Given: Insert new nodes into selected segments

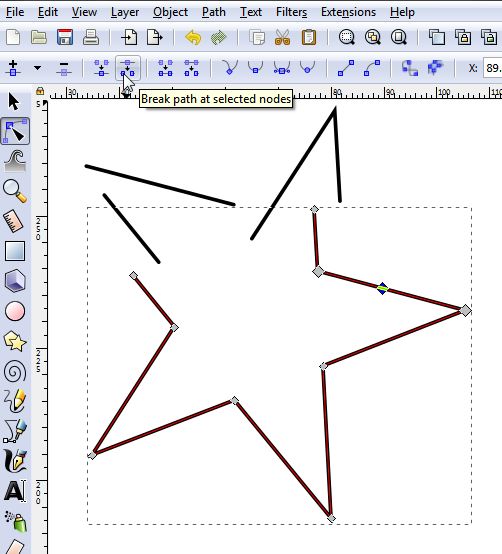Looking at the screenshot, I should point(13,68).
